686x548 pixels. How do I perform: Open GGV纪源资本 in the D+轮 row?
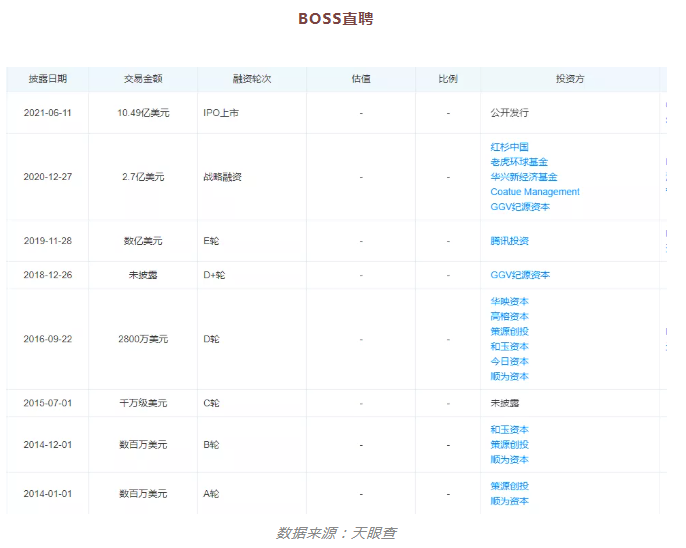[x=520, y=275]
